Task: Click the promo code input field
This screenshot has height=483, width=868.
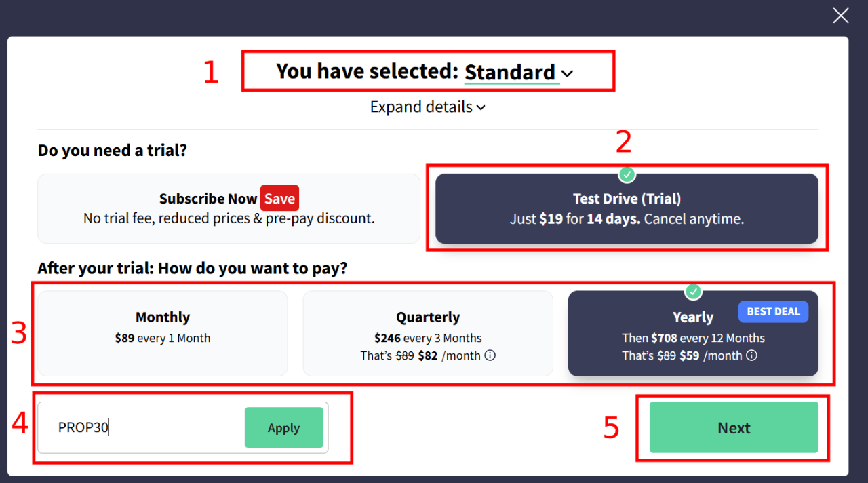Action: [x=136, y=427]
